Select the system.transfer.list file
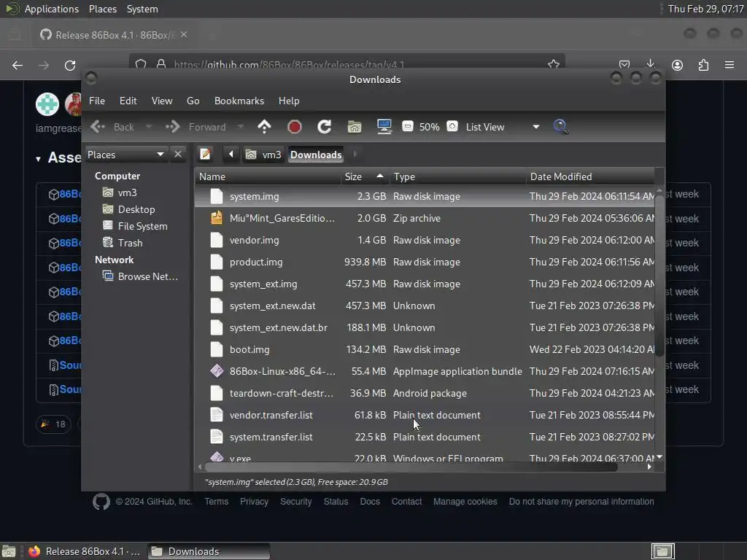 click(425, 437)
